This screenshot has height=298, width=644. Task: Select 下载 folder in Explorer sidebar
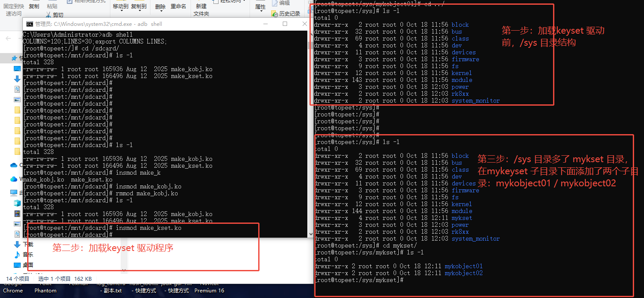(28, 244)
